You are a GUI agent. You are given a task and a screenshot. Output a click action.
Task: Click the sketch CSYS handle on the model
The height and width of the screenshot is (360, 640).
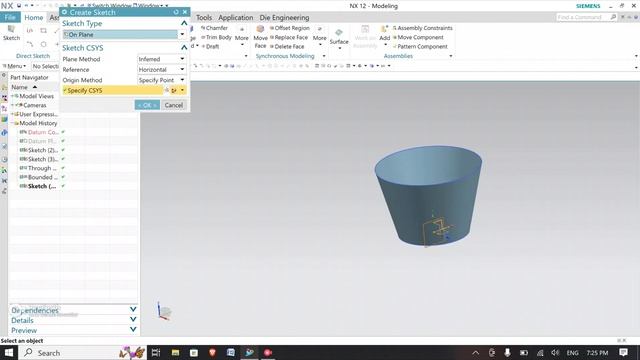(438, 231)
